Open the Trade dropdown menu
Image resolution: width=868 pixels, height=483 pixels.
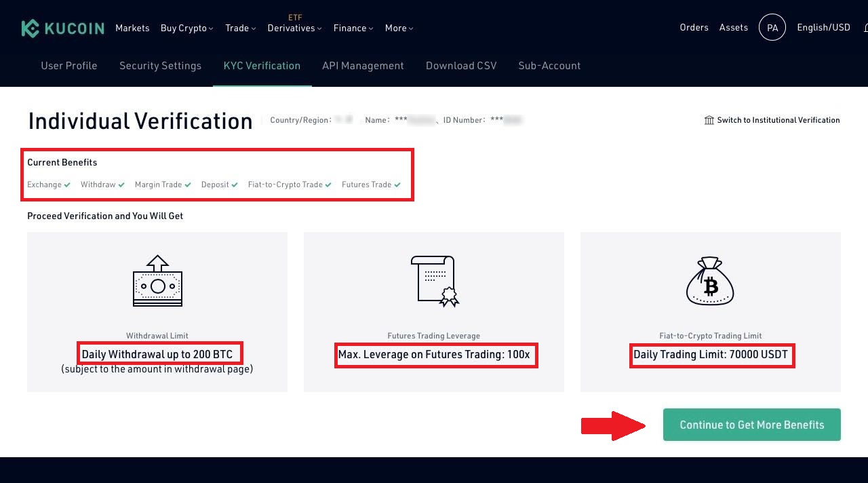coord(240,28)
